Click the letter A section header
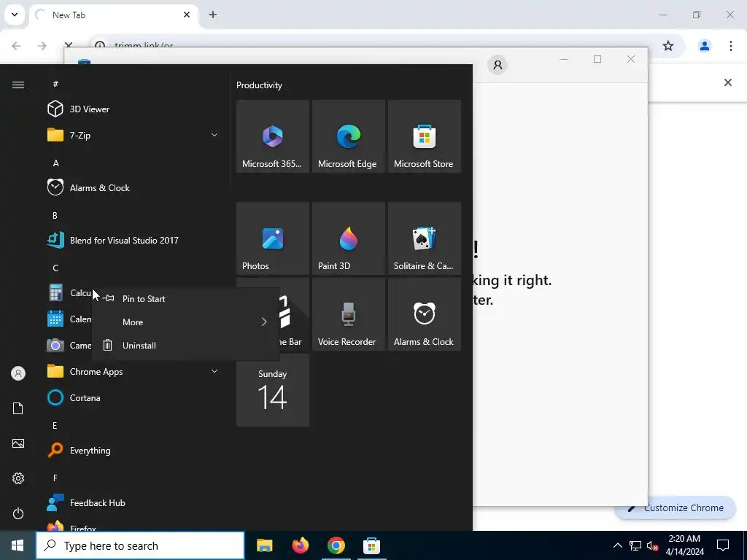 pos(55,163)
